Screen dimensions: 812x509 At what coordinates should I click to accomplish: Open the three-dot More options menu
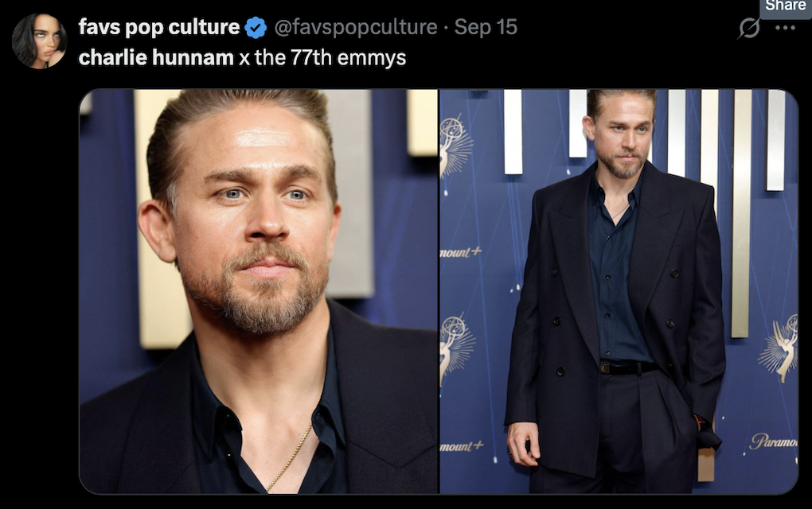tap(785, 28)
